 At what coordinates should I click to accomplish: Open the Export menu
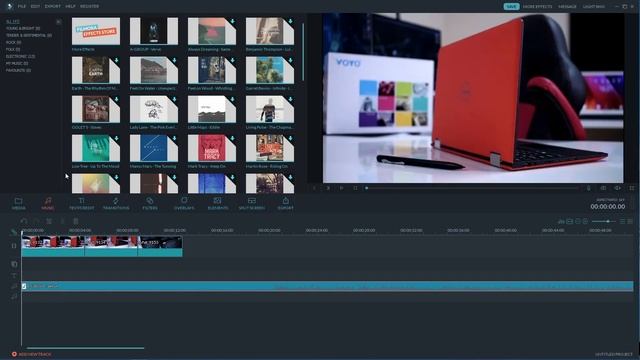point(53,7)
